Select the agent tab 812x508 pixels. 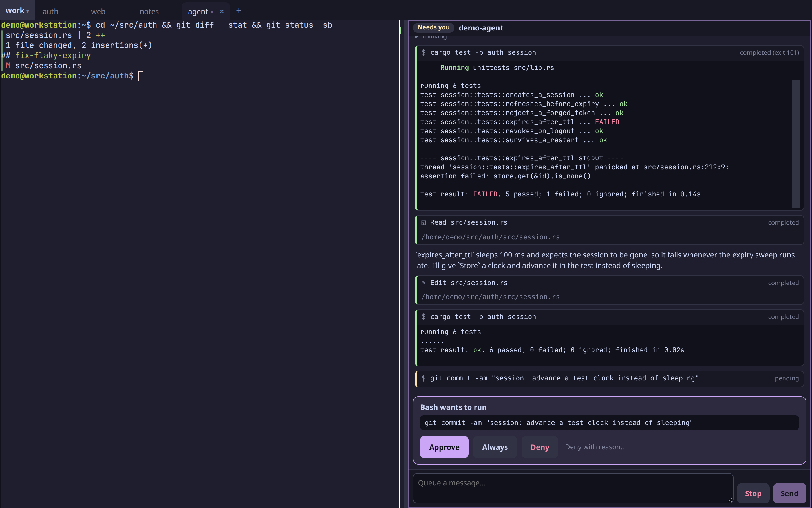pyautogui.click(x=198, y=11)
